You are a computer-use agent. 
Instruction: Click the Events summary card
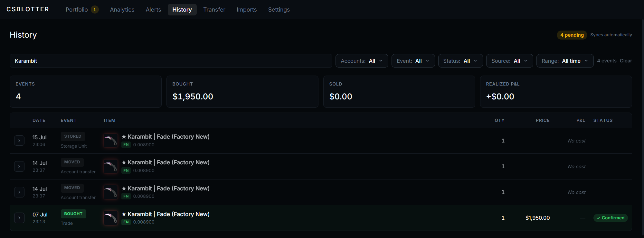[x=86, y=92]
